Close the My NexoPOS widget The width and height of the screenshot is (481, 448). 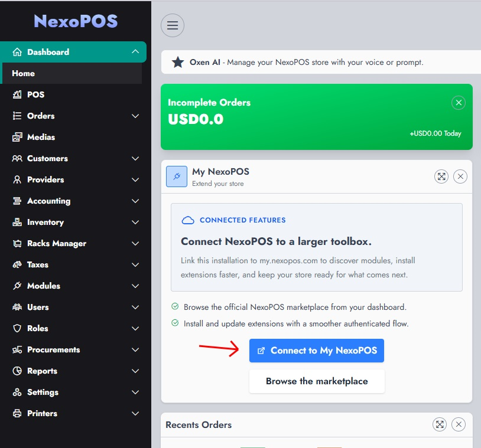[460, 176]
